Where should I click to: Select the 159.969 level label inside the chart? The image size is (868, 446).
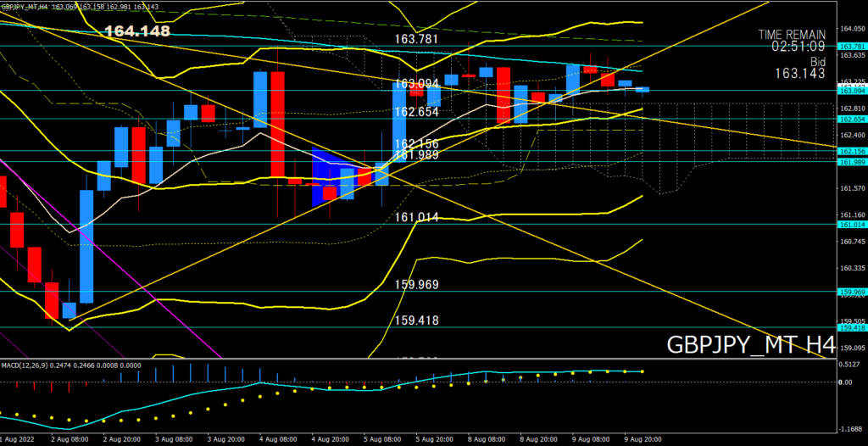(417, 285)
